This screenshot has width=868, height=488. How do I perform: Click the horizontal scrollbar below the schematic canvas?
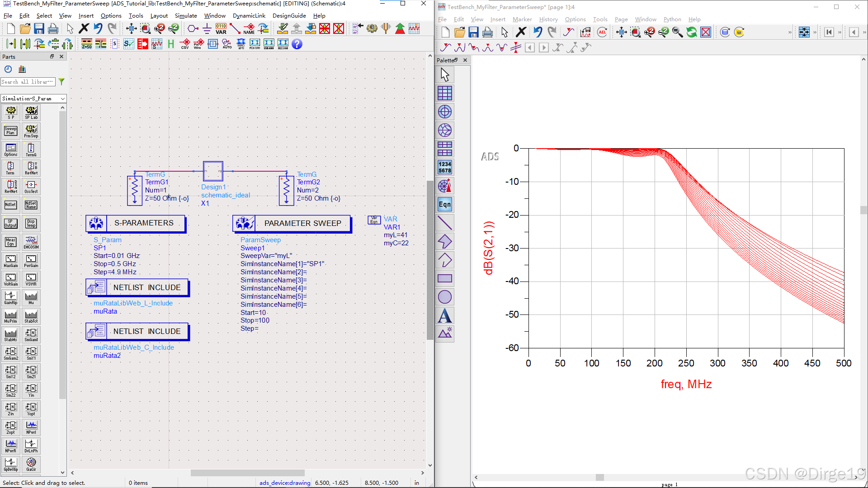(247, 473)
